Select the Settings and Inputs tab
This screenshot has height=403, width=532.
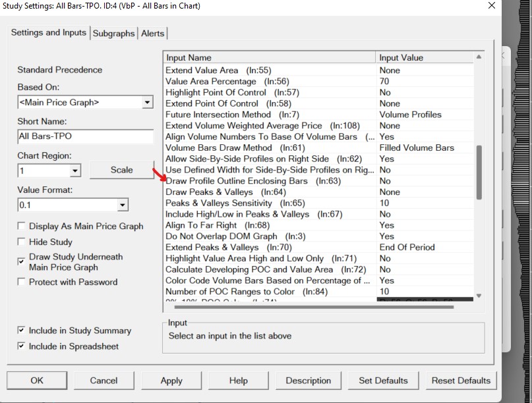49,32
